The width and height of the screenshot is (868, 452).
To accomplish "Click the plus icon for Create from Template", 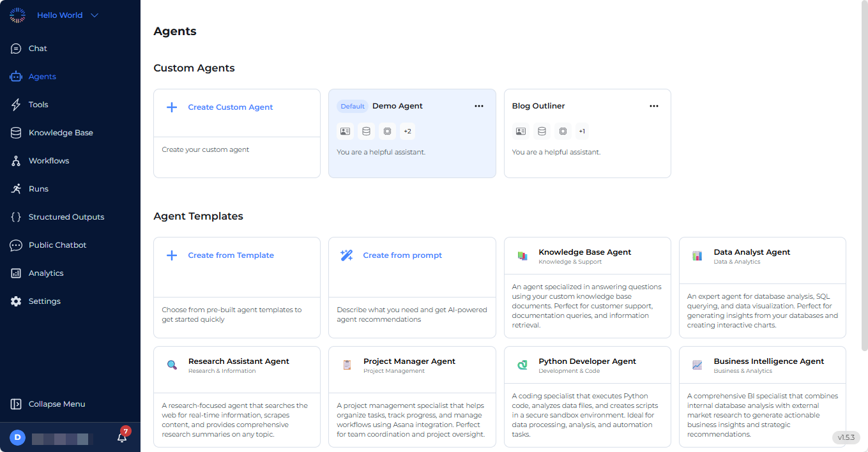I will click(x=172, y=255).
